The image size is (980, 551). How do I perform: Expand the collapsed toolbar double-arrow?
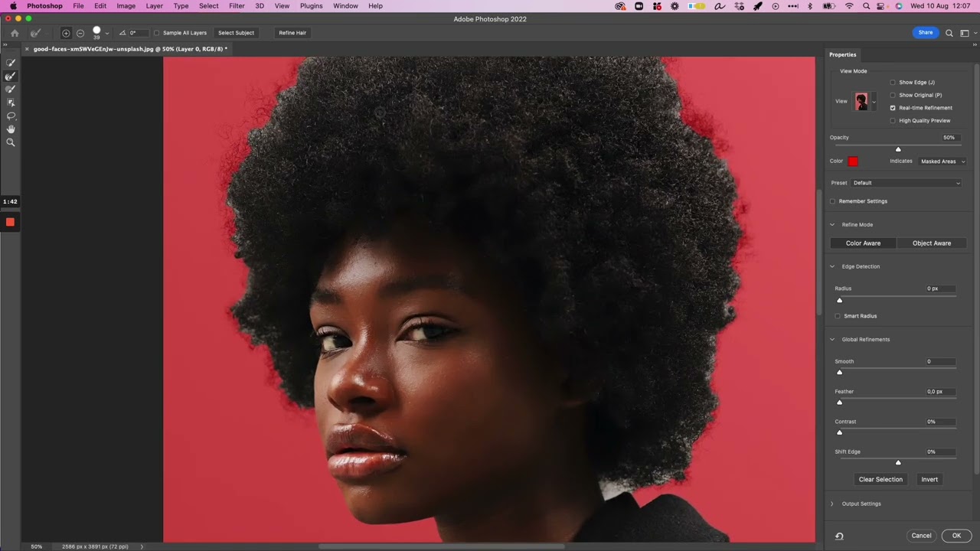tap(5, 44)
